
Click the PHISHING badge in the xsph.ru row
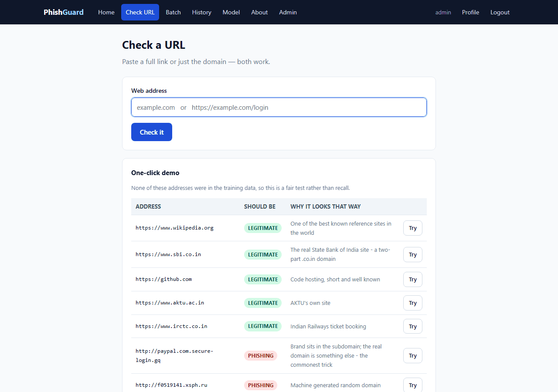(261, 385)
